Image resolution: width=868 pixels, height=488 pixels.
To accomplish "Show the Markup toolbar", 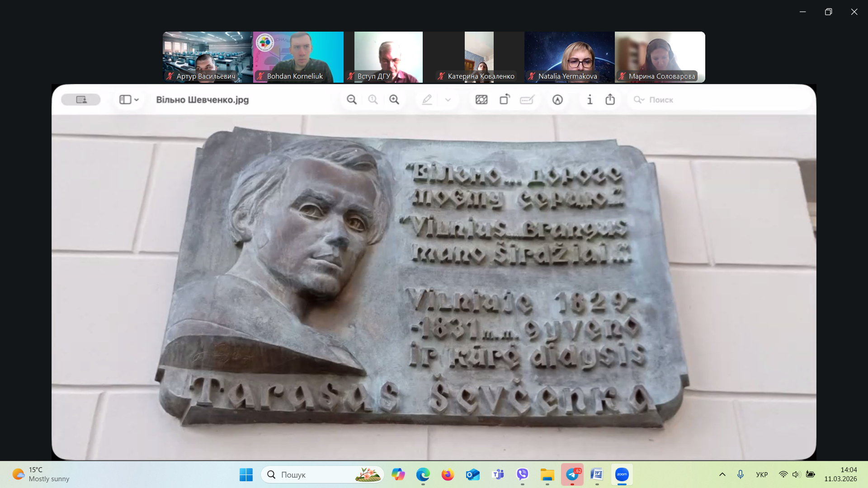I will 557,100.
